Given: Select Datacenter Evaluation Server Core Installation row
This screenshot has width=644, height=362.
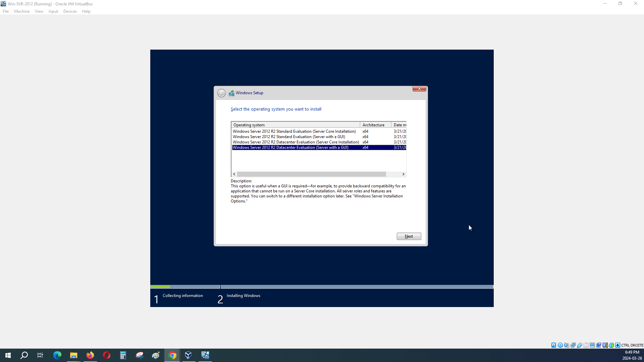Looking at the screenshot, I should pyautogui.click(x=296, y=142).
